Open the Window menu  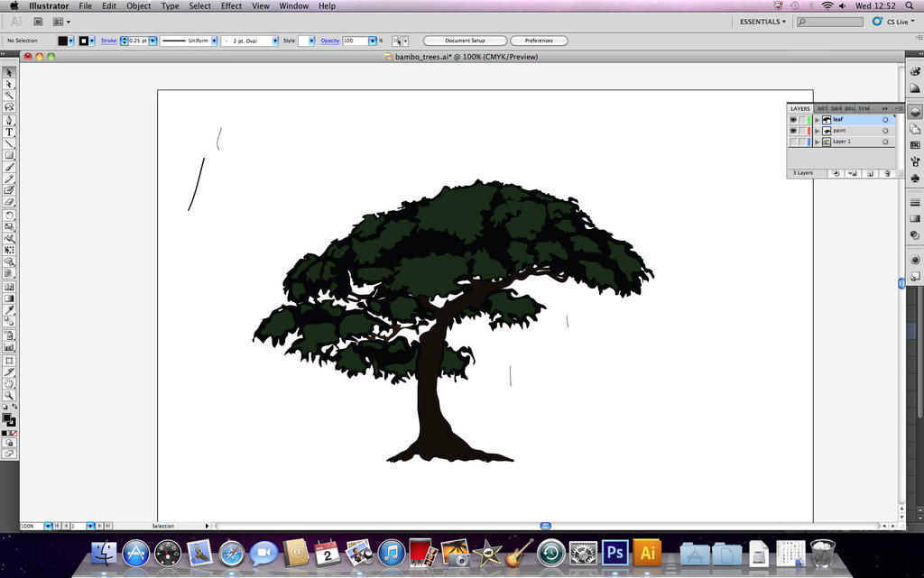coord(293,6)
